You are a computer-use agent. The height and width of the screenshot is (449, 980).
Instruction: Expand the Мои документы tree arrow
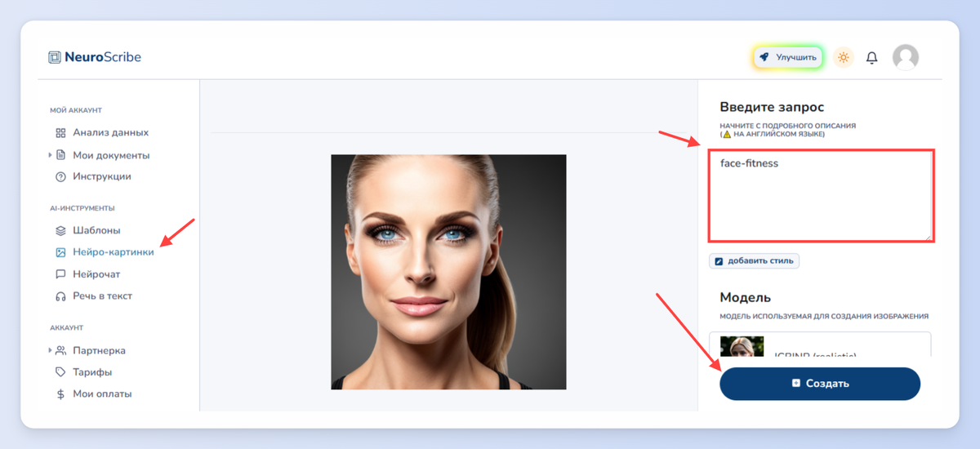pyautogui.click(x=51, y=155)
